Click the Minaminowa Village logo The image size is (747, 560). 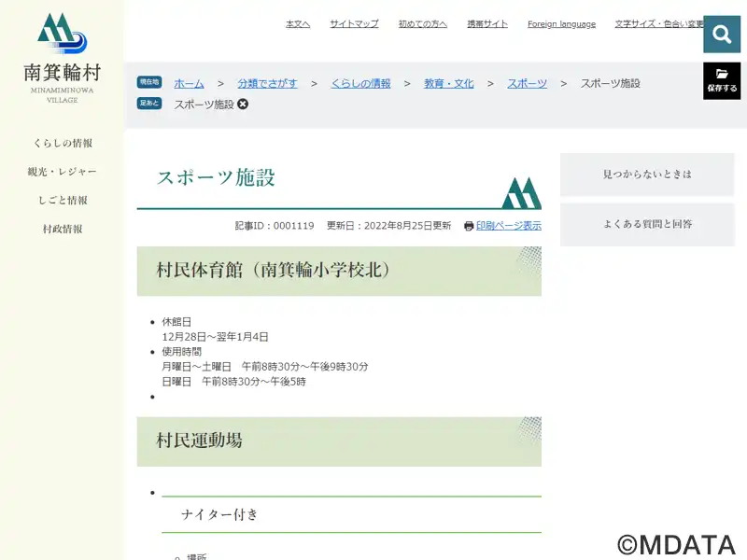pos(62,58)
